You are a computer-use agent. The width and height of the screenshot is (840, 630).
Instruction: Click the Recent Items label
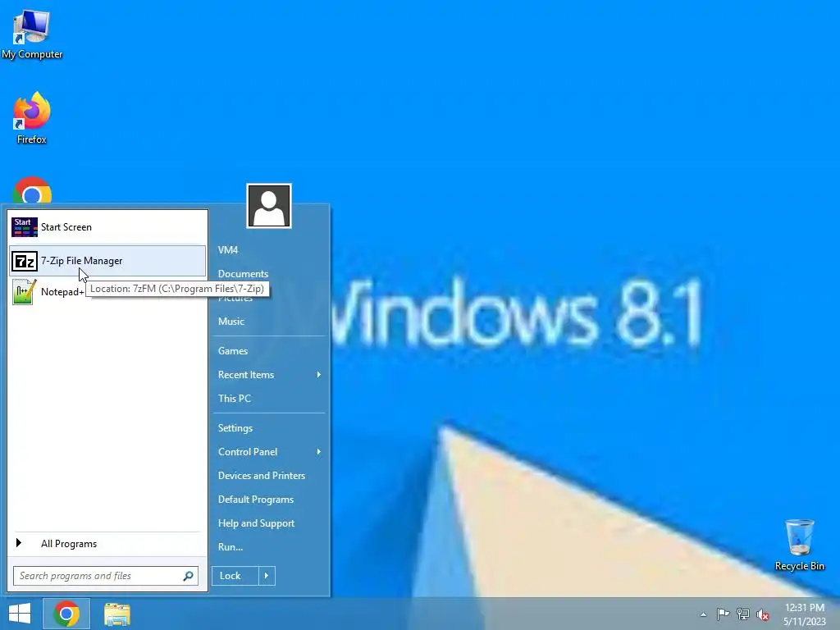point(246,375)
